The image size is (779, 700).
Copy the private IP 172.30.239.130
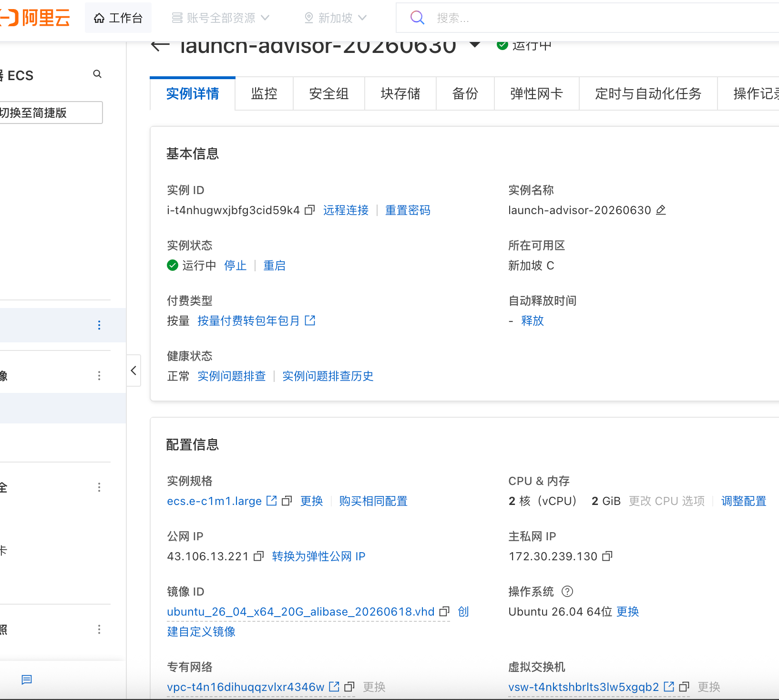[607, 556]
